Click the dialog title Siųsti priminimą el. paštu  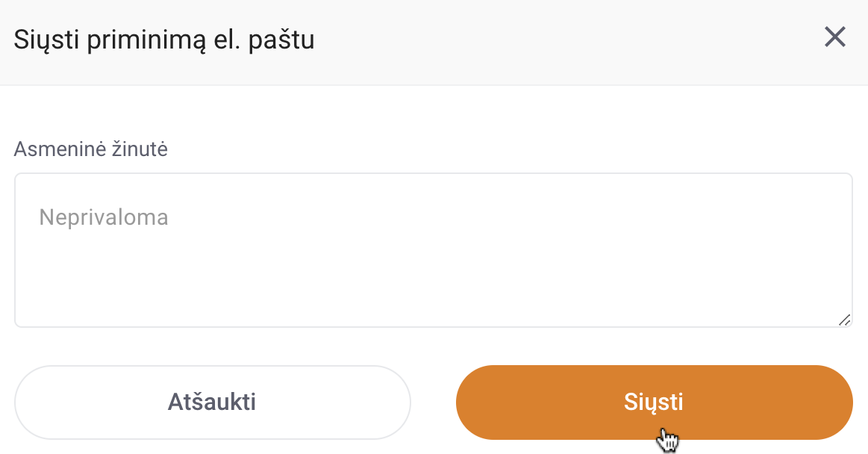click(x=164, y=40)
